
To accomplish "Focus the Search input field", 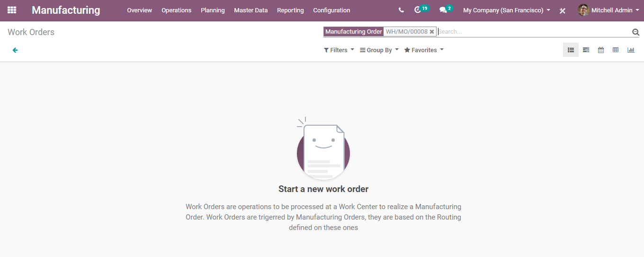I will coord(533,32).
